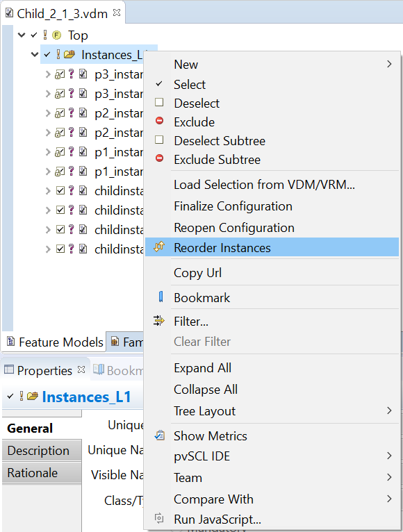Image resolution: width=403 pixels, height=532 pixels.
Task: Click the Select checkmark in the context menu
Action: tap(159, 83)
